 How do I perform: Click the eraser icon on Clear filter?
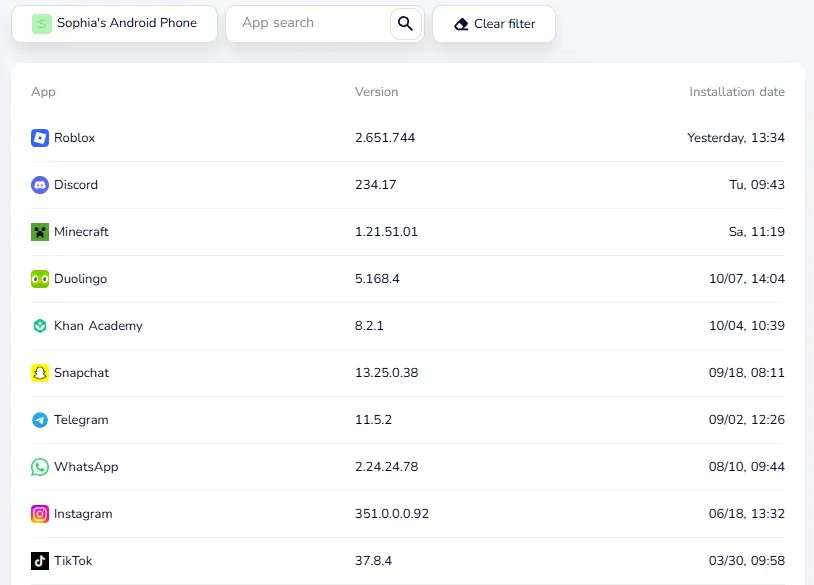(461, 24)
